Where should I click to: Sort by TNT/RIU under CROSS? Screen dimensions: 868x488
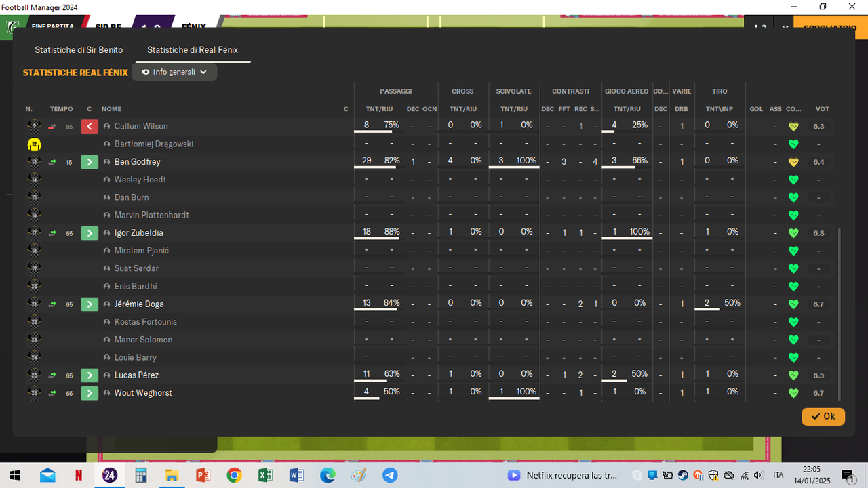(x=463, y=109)
